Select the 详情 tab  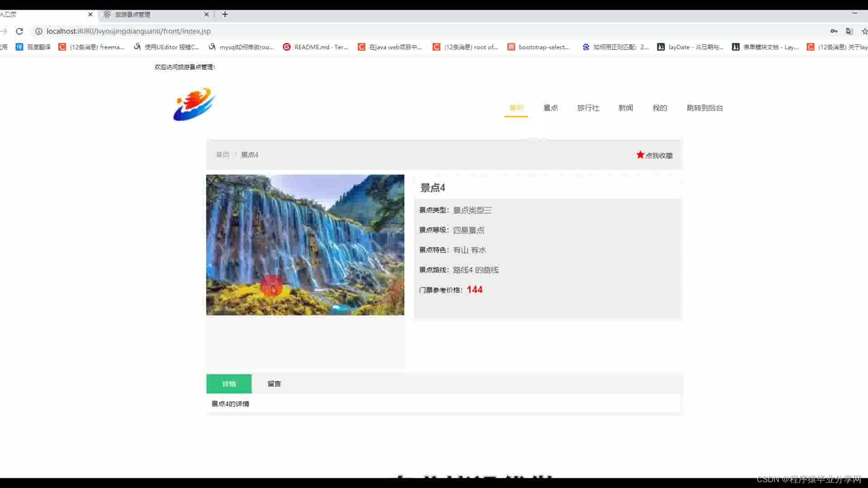229,384
